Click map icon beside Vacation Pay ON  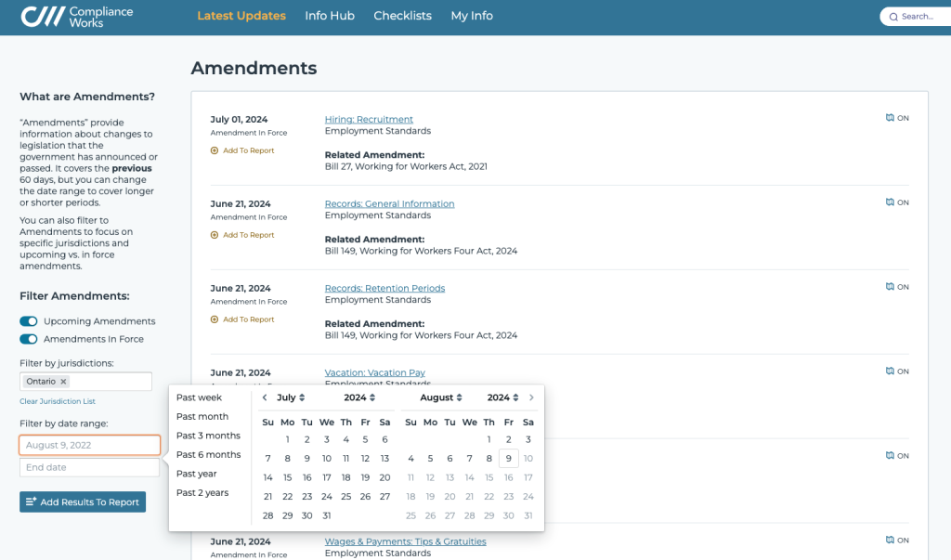(x=890, y=371)
